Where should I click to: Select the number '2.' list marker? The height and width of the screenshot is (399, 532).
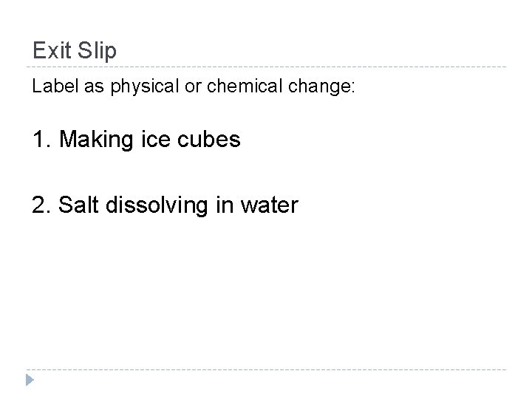click(x=41, y=205)
